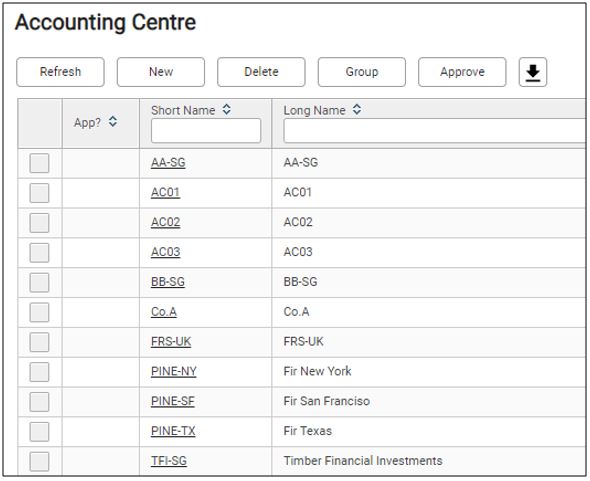590x481 pixels.
Task: Create a record with New button
Action: click(x=161, y=72)
